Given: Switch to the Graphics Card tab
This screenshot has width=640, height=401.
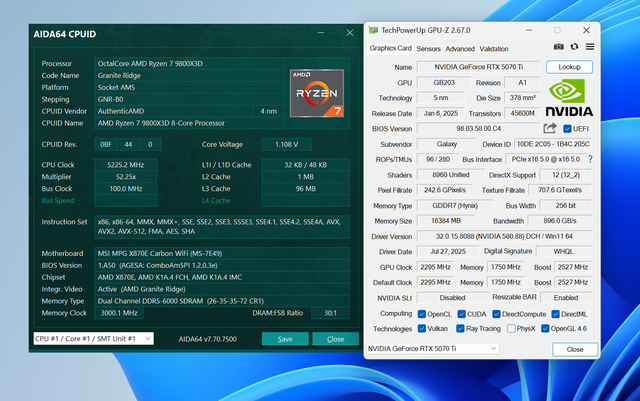Looking at the screenshot, I should (390, 48).
